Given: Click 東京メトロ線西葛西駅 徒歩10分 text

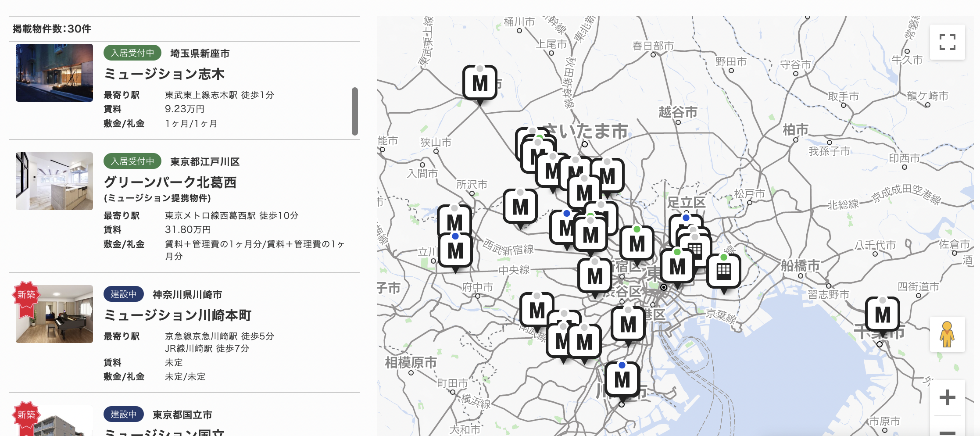Looking at the screenshot, I should tap(232, 215).
